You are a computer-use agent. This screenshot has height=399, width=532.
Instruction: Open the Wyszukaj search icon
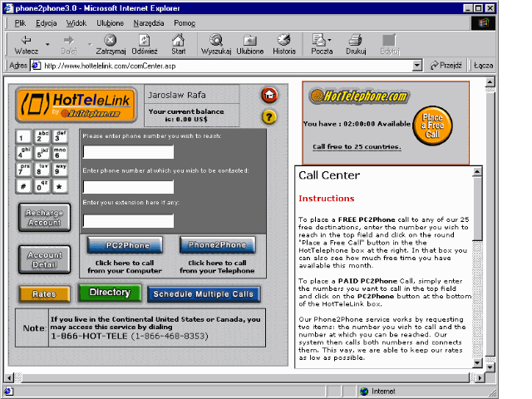[x=216, y=41]
